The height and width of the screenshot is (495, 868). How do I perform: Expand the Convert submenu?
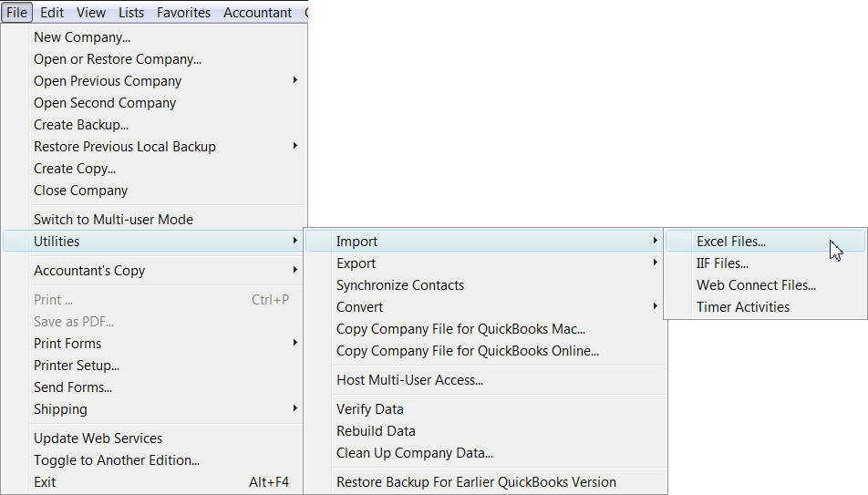(360, 307)
